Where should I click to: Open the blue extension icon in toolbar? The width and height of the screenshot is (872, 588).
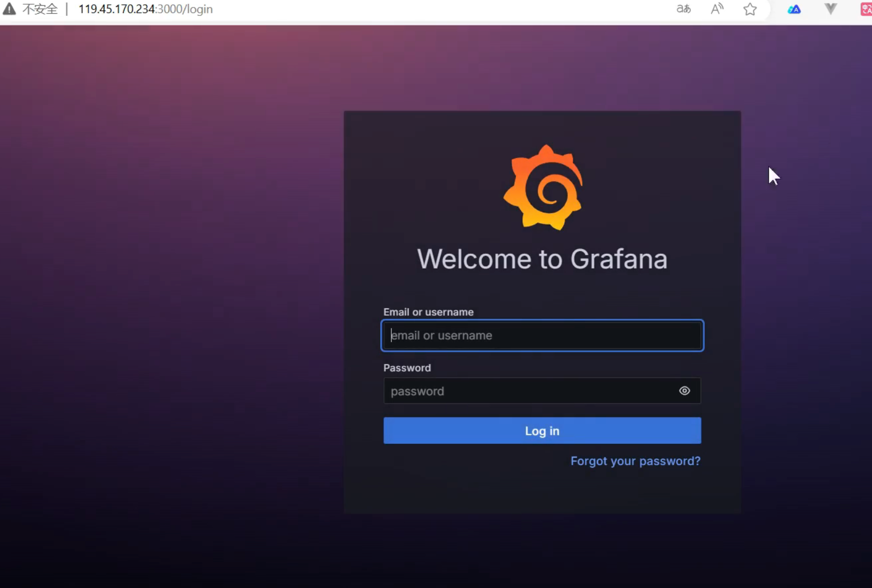click(x=794, y=9)
